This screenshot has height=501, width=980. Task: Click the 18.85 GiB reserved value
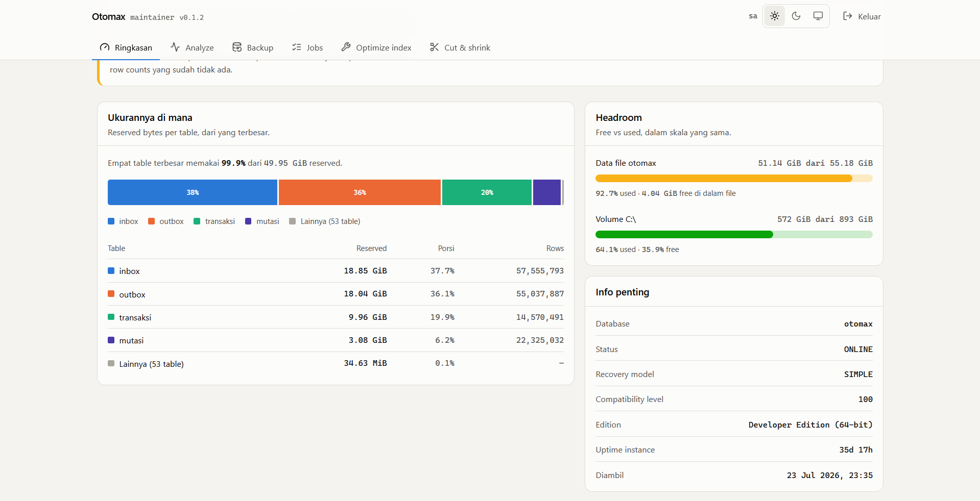pos(365,271)
